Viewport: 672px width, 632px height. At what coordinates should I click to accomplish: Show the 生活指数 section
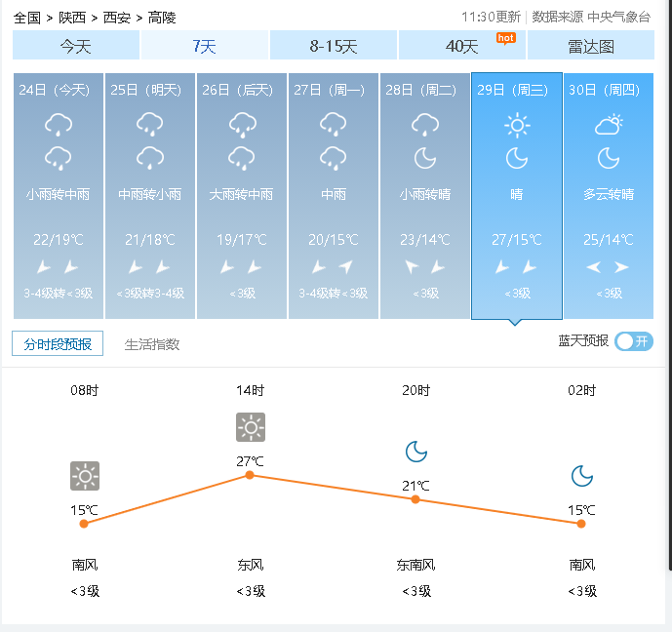pyautogui.click(x=152, y=344)
